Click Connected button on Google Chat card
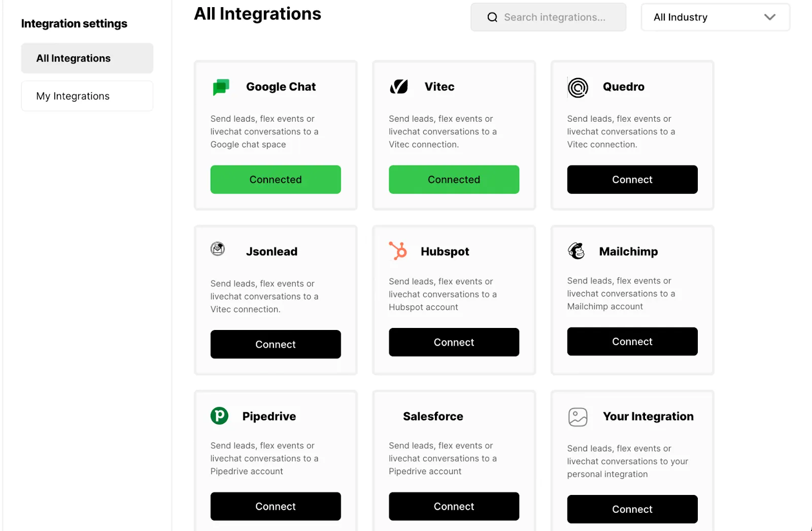The image size is (812, 531). (276, 180)
